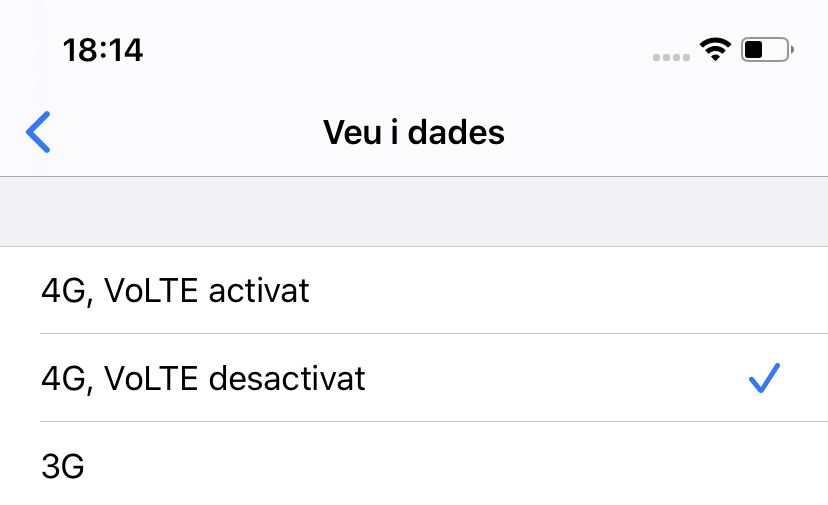Tap the battery indicator icon
The height and width of the screenshot is (505, 828).
pos(767,49)
